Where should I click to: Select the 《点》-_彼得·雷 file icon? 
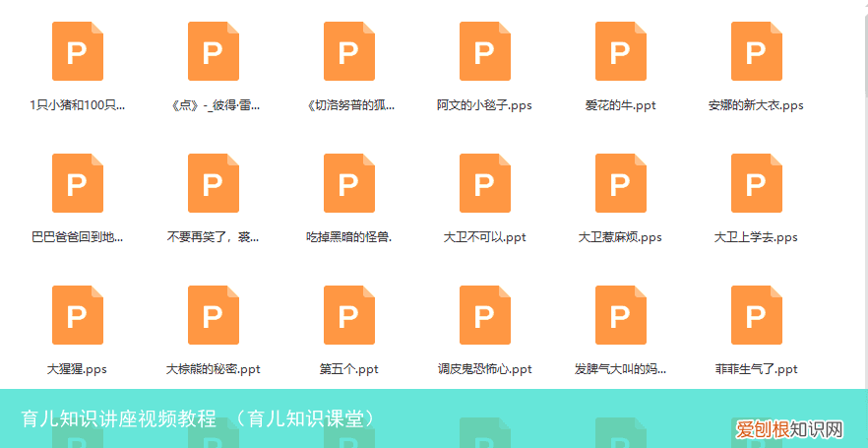click(214, 51)
